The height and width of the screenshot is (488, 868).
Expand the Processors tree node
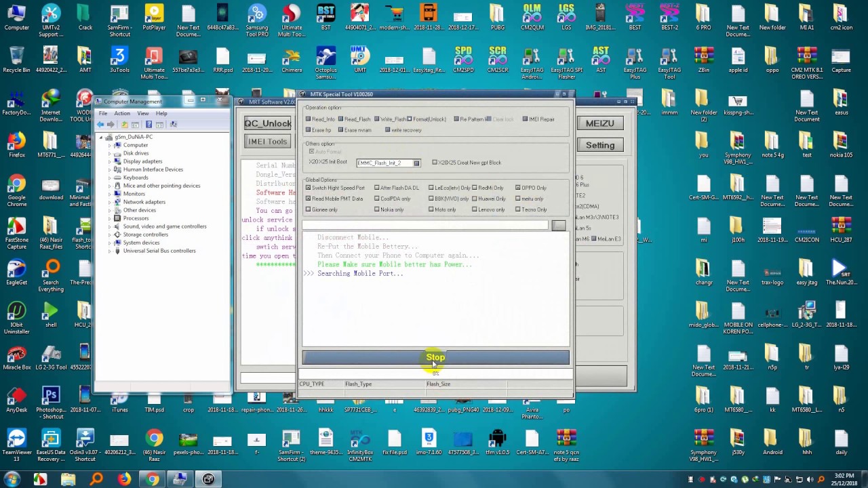(x=109, y=218)
